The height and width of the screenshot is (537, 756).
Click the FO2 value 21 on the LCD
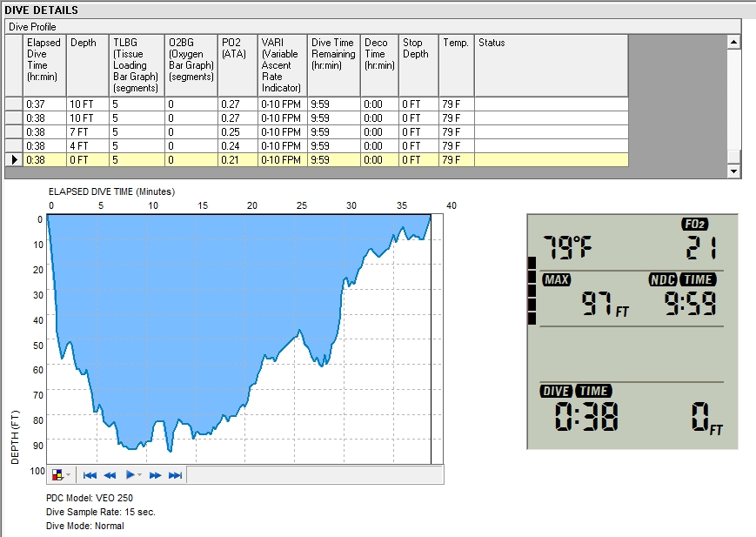coord(701,247)
